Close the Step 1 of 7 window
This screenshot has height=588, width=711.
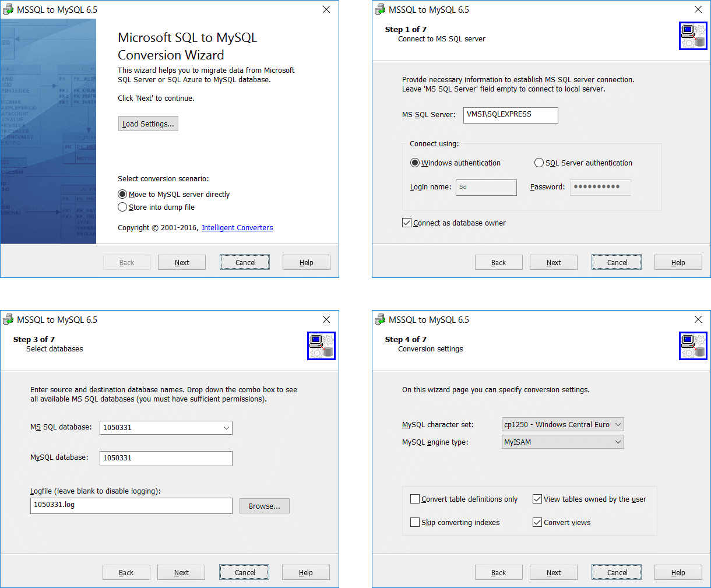pos(698,9)
